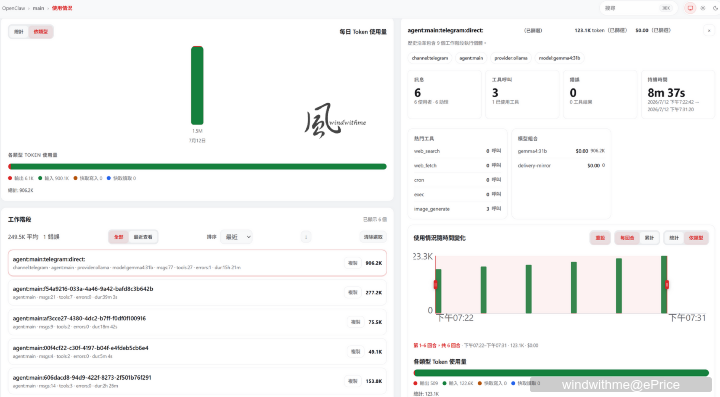Select the web_search tool row
Viewport: 720px width, 397px height.
pos(457,151)
